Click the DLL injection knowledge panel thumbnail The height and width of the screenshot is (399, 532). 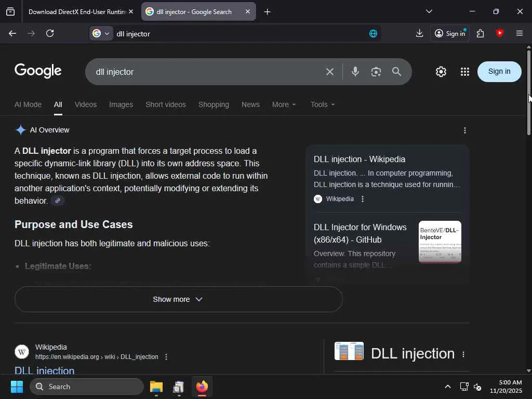tap(349, 351)
